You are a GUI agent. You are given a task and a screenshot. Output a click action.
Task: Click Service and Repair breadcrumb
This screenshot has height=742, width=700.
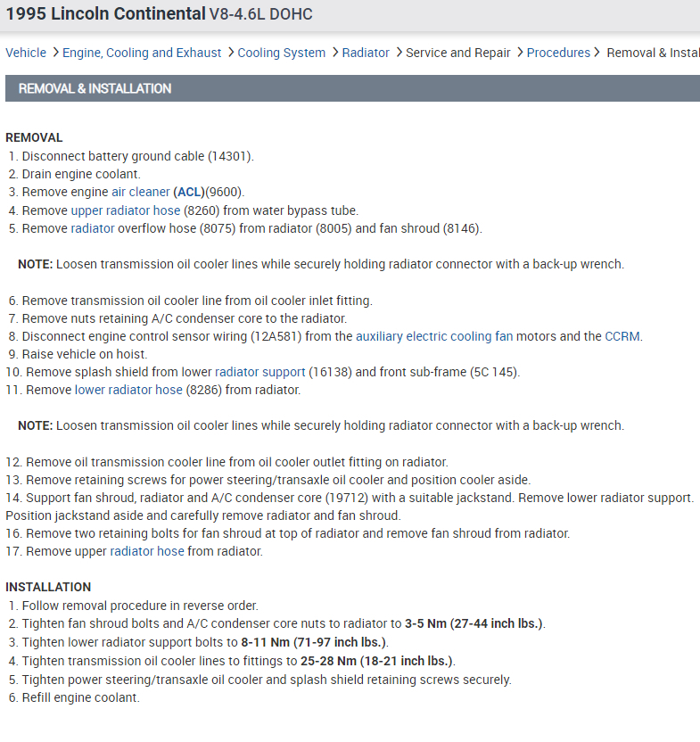tap(458, 53)
